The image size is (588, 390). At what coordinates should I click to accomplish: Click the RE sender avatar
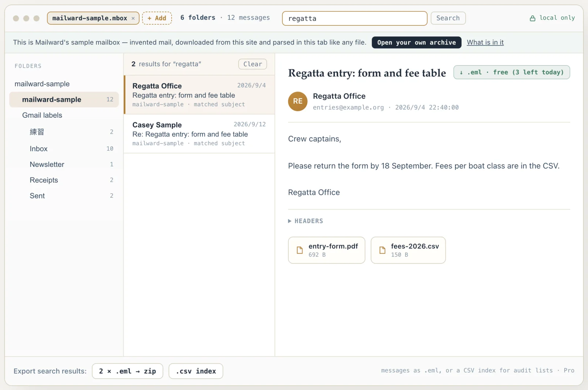pyautogui.click(x=298, y=101)
